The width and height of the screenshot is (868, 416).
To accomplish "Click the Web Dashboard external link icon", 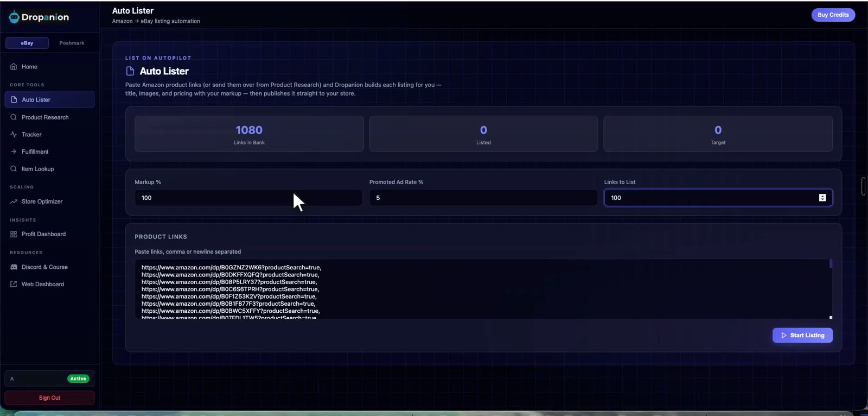I will tap(14, 284).
